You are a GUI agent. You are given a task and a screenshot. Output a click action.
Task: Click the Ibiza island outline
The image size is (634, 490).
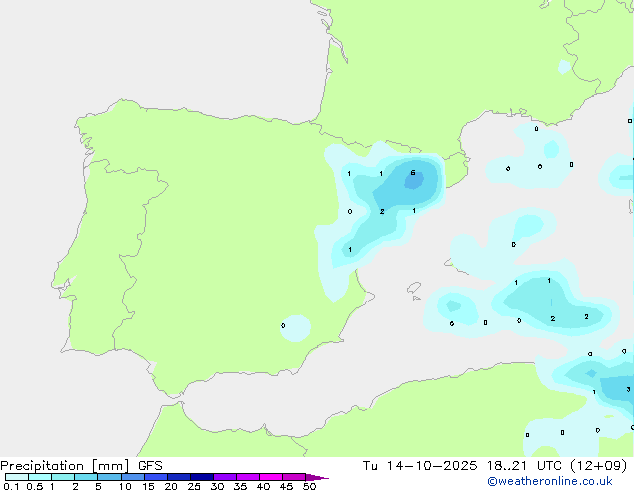pyautogui.click(x=414, y=288)
